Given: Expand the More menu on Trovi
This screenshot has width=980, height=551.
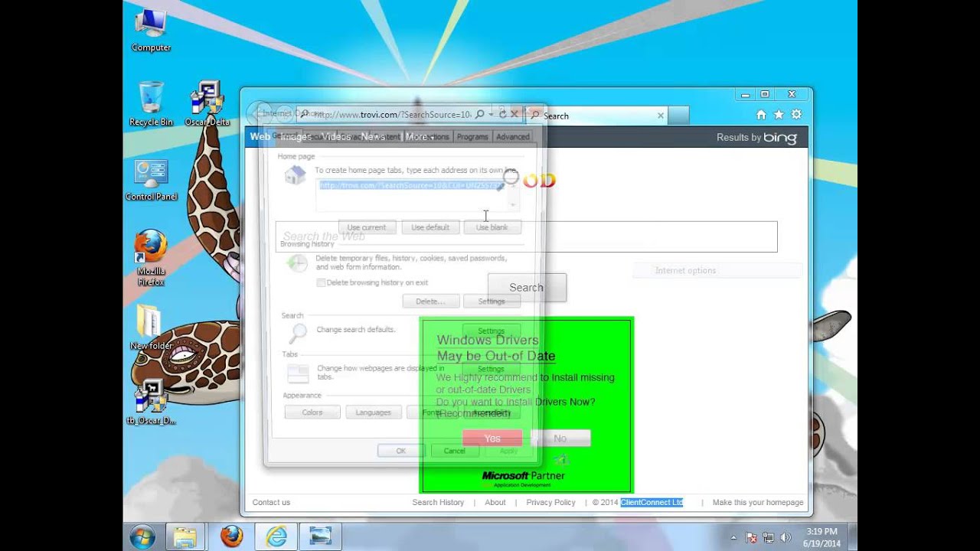Looking at the screenshot, I should point(420,137).
